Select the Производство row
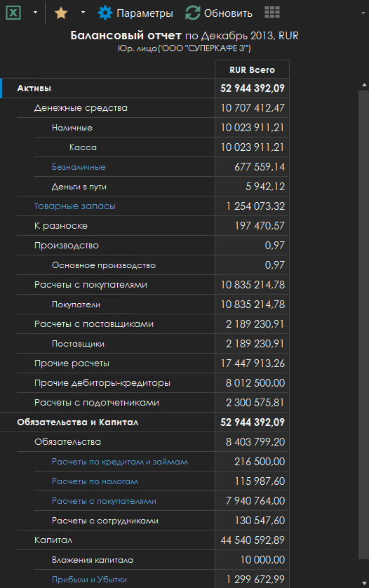Screen dimensions: 369x588 (x=153, y=246)
